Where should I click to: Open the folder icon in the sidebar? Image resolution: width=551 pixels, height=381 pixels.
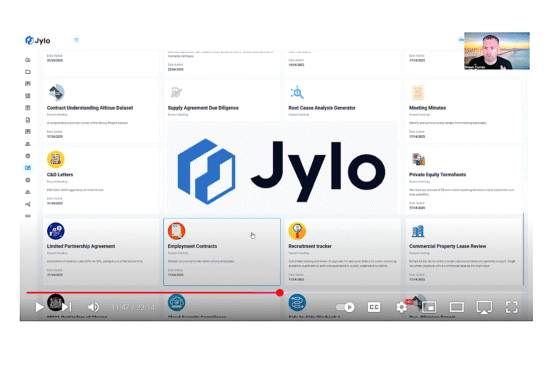(28, 72)
